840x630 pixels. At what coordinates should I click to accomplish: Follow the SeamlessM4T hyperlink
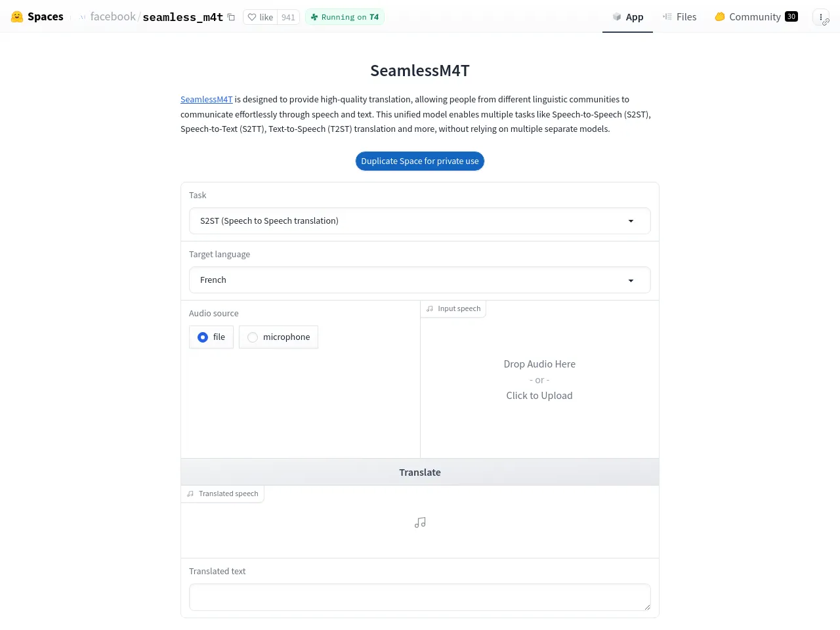coord(207,100)
